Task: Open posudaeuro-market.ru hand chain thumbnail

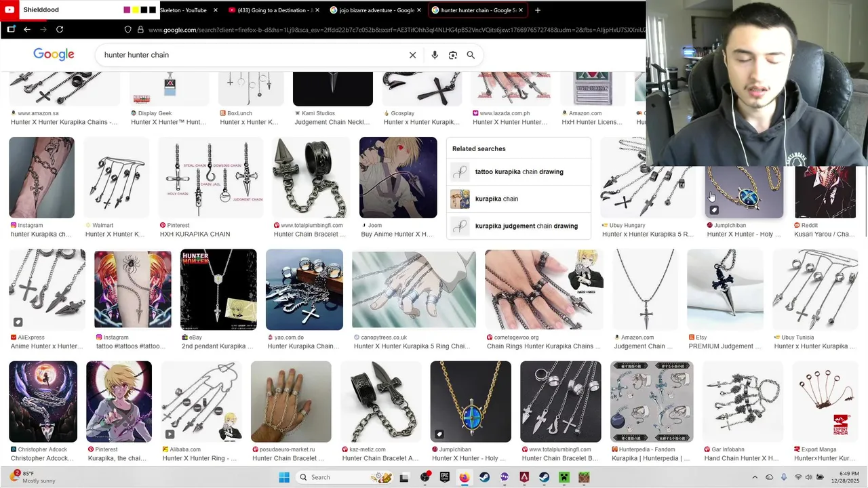Action: pos(291,402)
